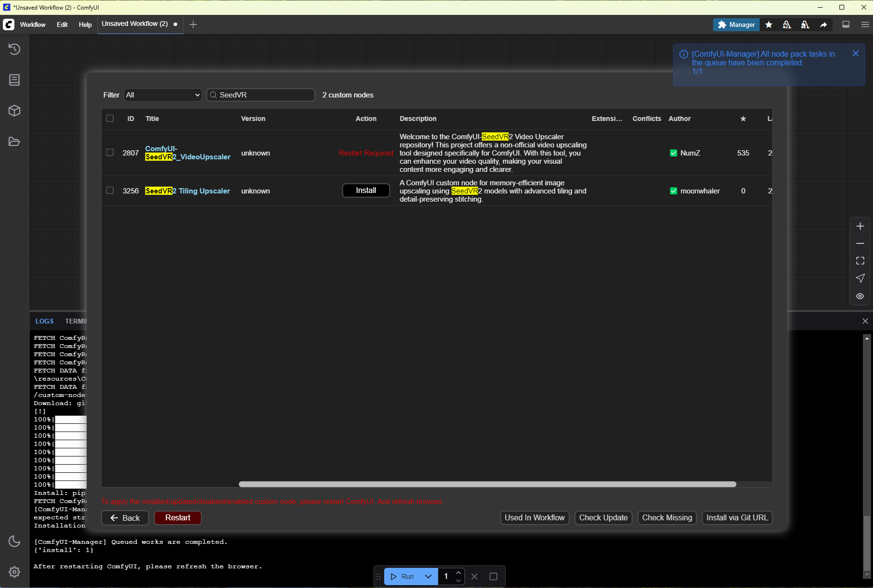
Task: Open the Workflow menu
Action: [33, 24]
